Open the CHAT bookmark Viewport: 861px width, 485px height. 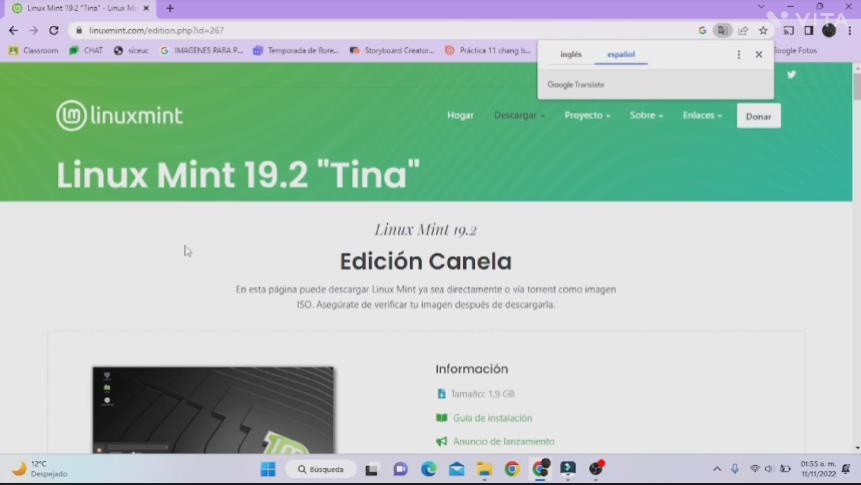tap(86, 51)
